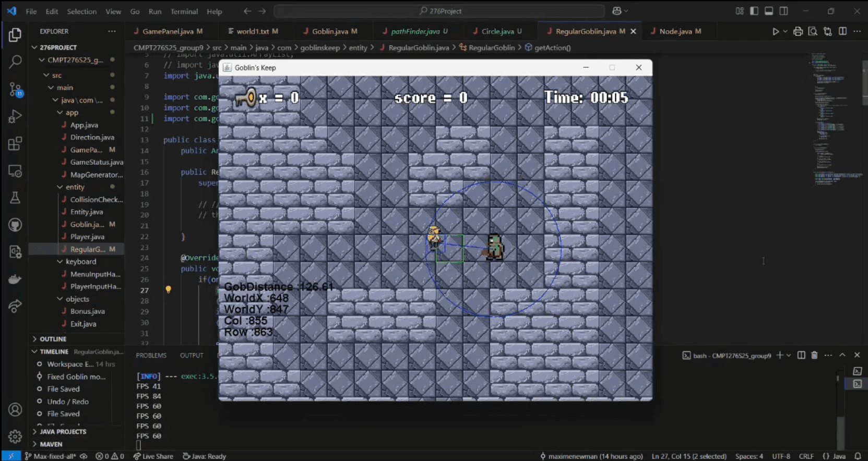Expand the OUTLINE section
The height and width of the screenshot is (461, 868).
[x=53, y=339]
